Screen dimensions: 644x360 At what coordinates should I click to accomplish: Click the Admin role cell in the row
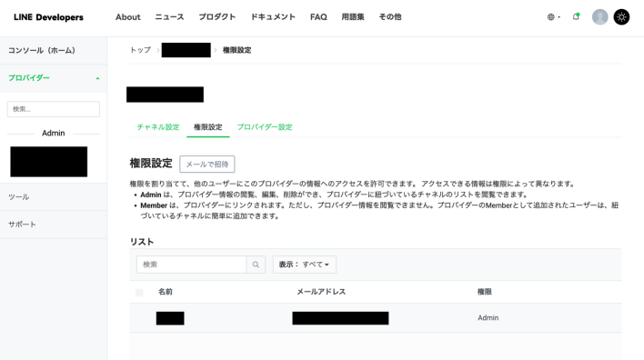(x=488, y=318)
